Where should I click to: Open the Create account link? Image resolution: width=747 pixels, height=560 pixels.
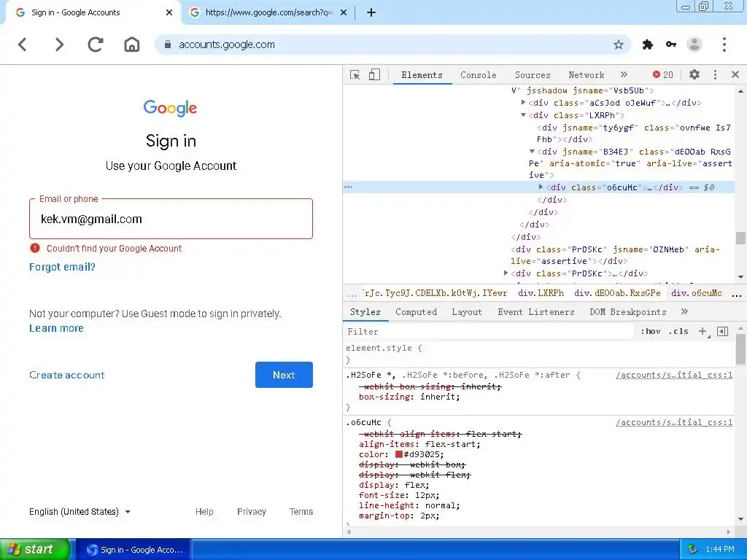tap(66, 376)
